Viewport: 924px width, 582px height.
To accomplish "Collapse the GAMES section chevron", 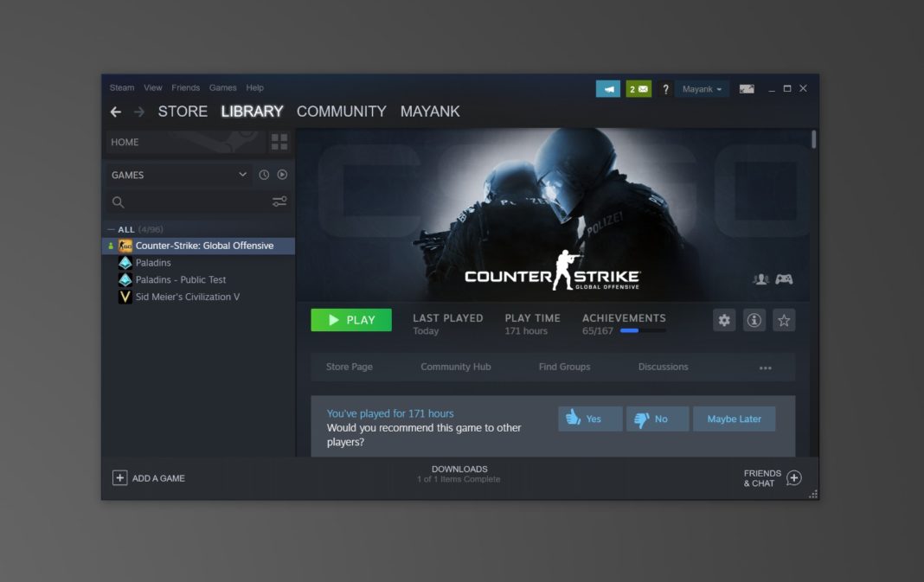I will pyautogui.click(x=243, y=175).
